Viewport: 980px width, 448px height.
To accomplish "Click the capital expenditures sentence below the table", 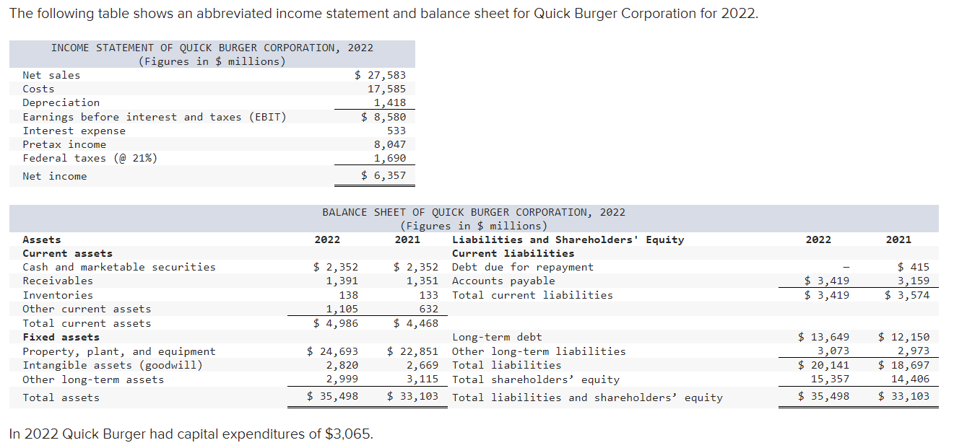I will (191, 434).
